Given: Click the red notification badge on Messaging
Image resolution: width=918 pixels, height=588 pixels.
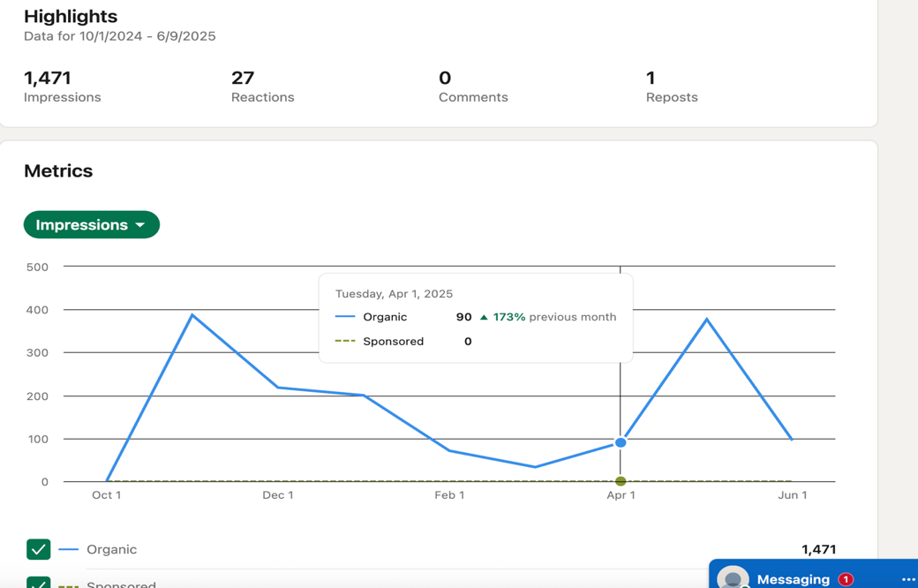Looking at the screenshot, I should (x=847, y=579).
